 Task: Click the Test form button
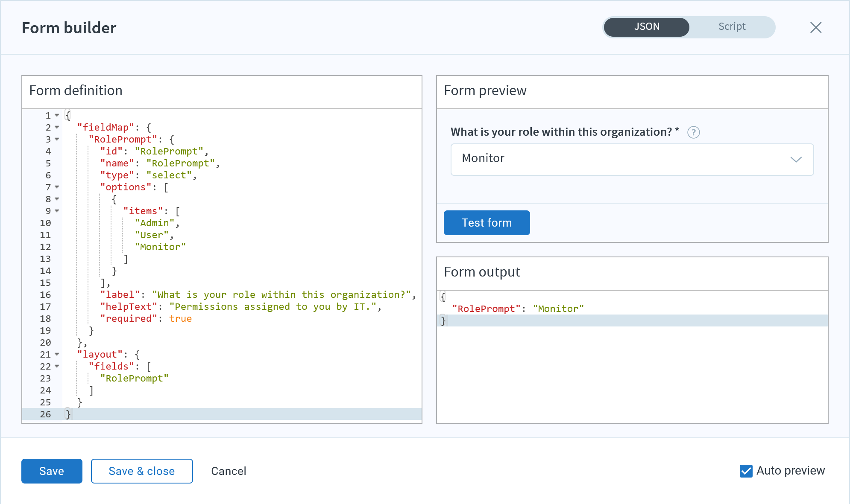(x=487, y=223)
